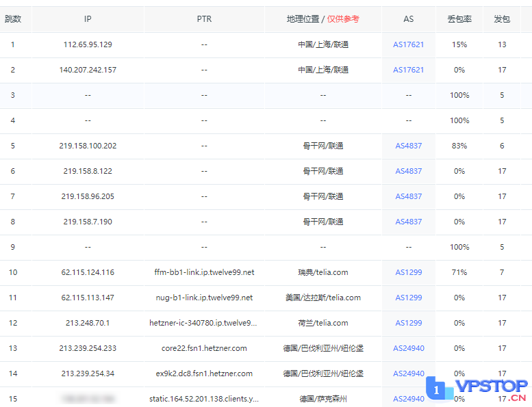532x407 pixels.
Task: Click the 瑞典/telia.com location cell
Action: click(x=322, y=272)
